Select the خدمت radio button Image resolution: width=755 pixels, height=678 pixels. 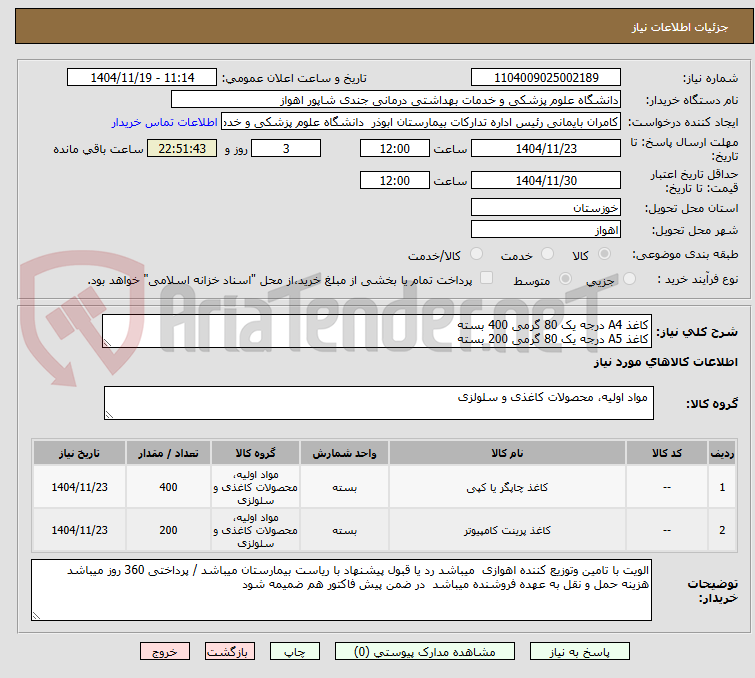coord(547,254)
